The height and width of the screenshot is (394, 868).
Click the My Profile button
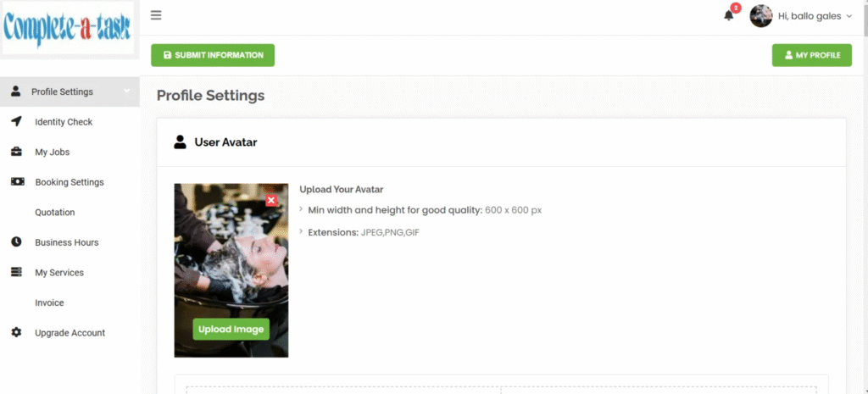(811, 55)
